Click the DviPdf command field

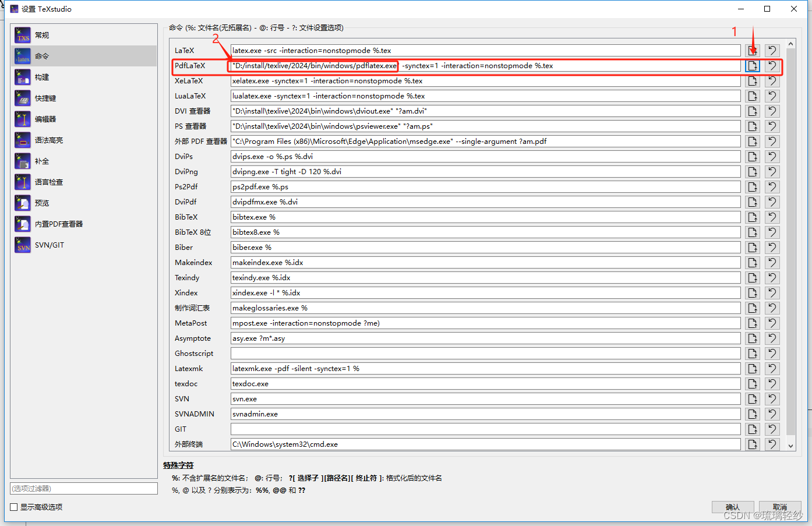point(486,202)
